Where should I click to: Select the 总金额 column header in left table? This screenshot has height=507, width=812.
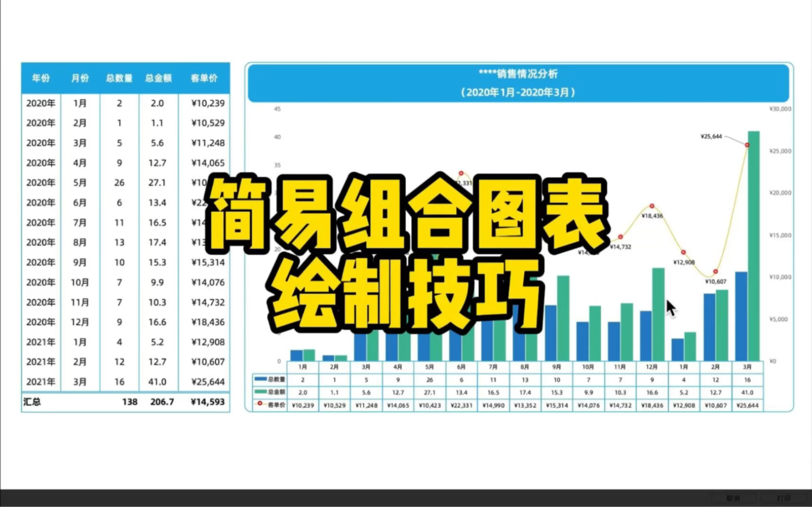(x=158, y=78)
